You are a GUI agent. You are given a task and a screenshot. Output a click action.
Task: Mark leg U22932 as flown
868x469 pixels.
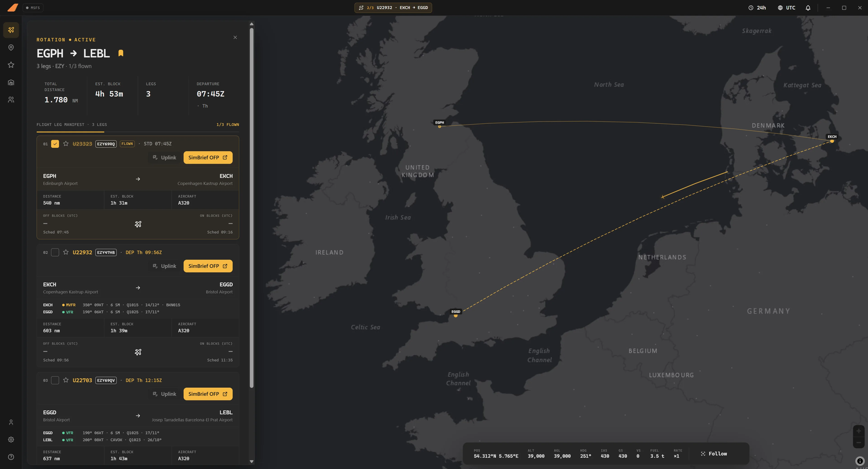pyautogui.click(x=55, y=252)
